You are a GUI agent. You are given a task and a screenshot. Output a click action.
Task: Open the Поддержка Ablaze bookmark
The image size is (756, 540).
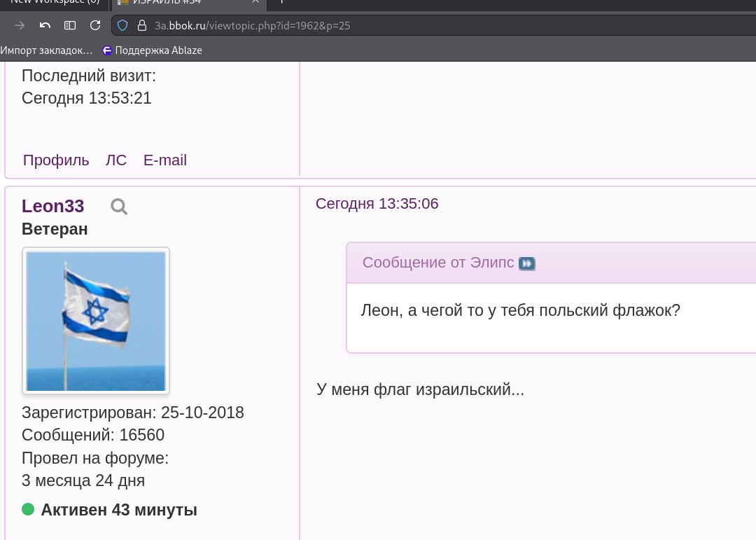point(152,50)
